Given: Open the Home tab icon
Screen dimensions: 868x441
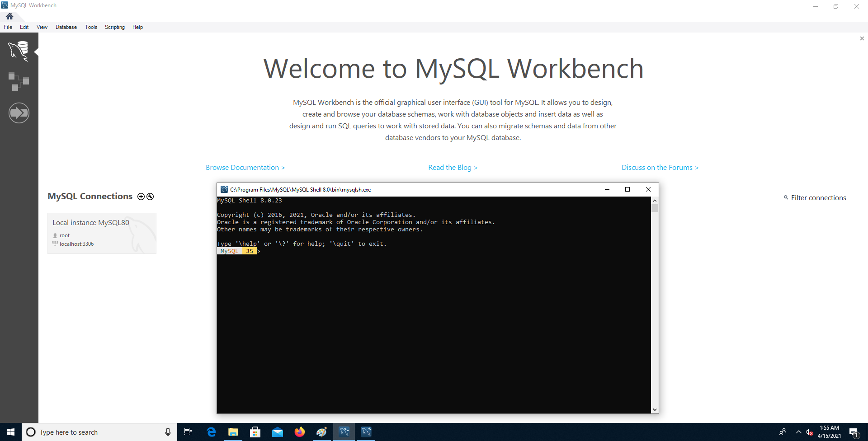Looking at the screenshot, I should pos(9,16).
